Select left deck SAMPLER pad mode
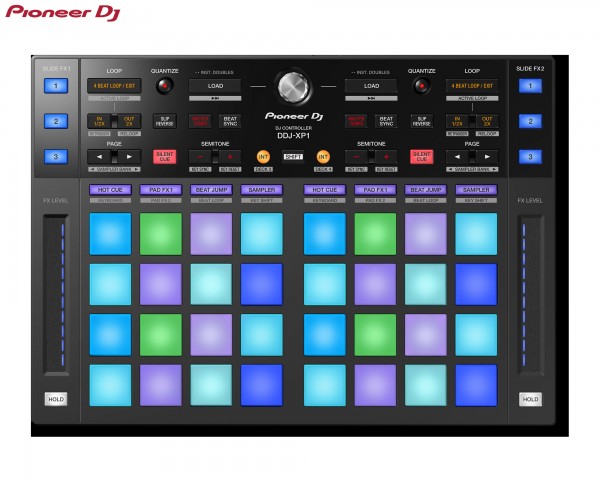 [262, 190]
